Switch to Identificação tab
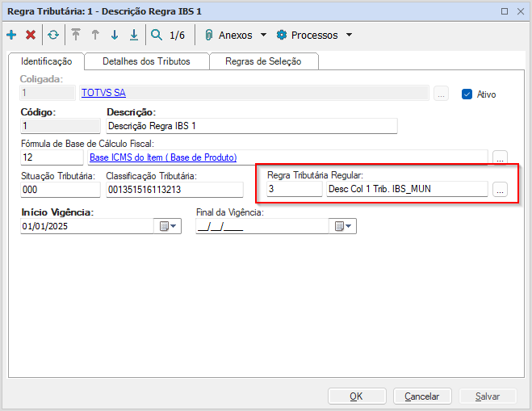This screenshot has width=532, height=411. coord(47,61)
